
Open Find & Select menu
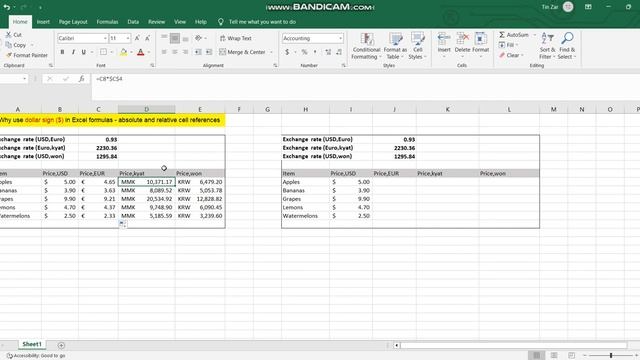(x=567, y=46)
